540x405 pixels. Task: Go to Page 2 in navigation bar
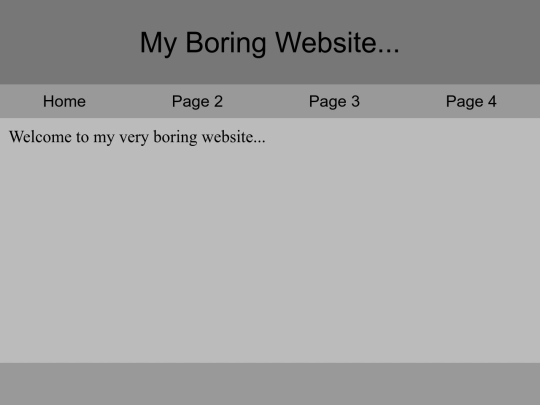point(197,102)
